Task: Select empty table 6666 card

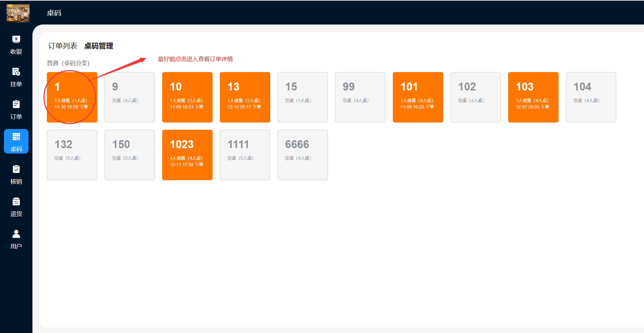Action: point(303,155)
